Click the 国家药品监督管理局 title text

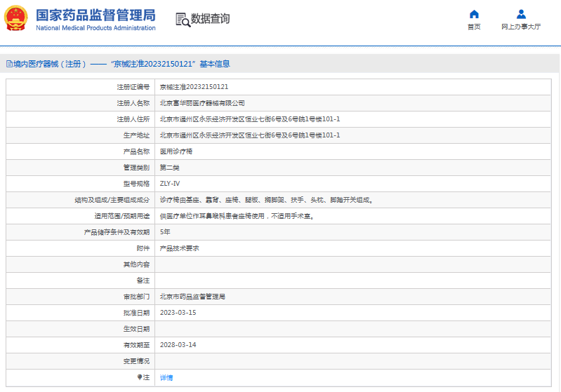95,15
